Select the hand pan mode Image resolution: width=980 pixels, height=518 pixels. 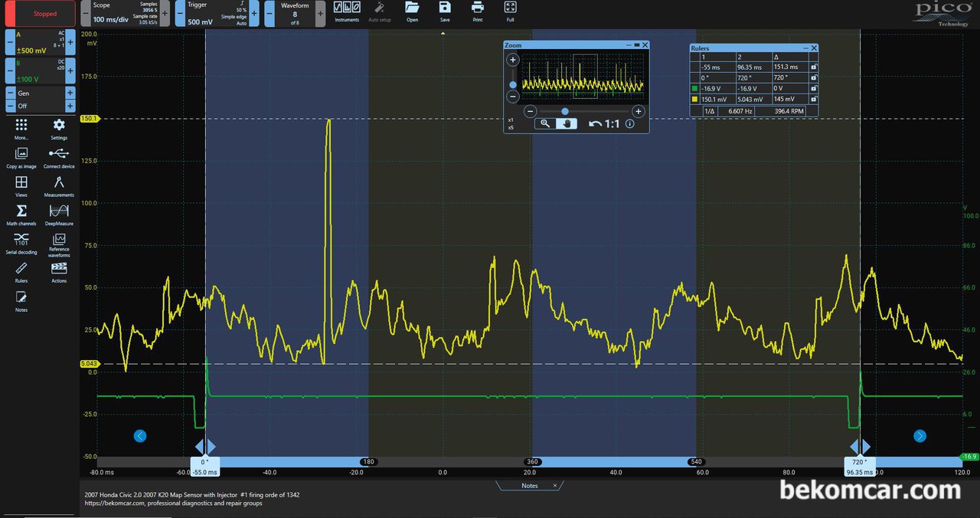point(567,123)
